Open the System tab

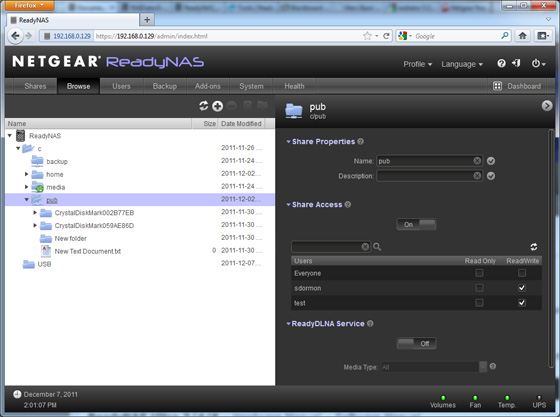pyautogui.click(x=251, y=86)
